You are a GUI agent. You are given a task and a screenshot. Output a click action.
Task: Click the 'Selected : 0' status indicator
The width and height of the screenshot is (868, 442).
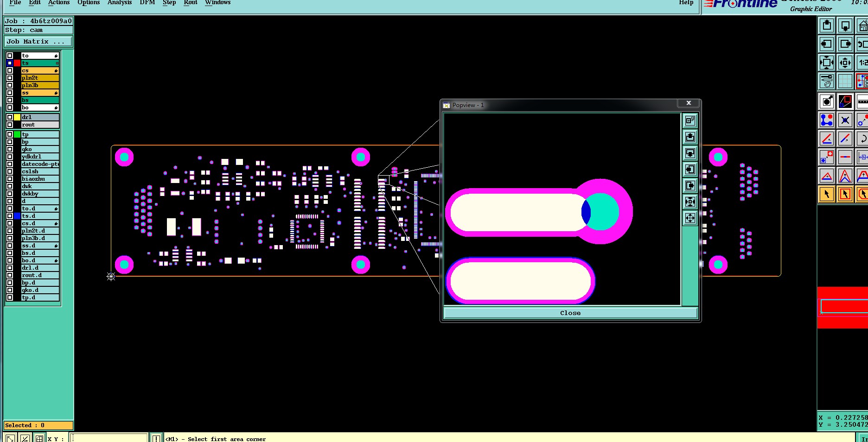pos(38,425)
